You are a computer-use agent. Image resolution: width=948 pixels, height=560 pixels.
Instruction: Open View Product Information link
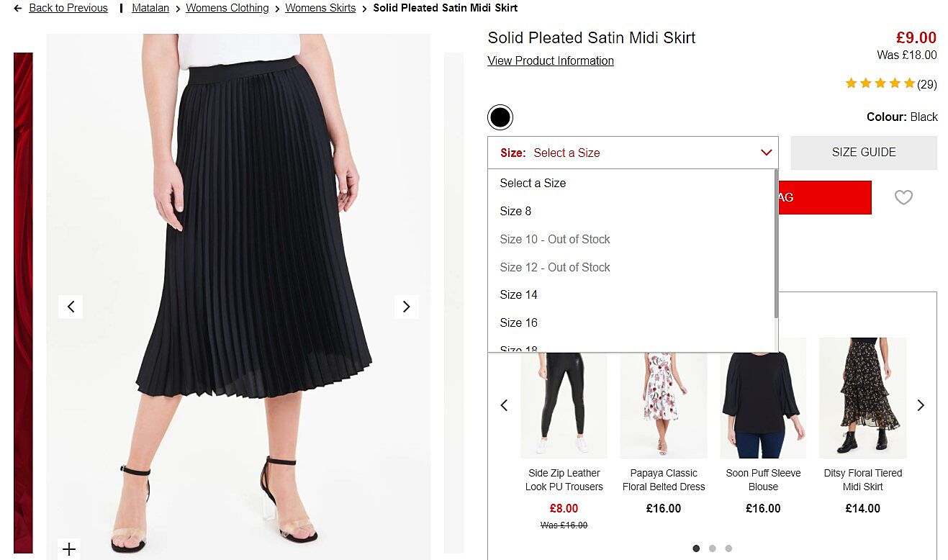551,61
